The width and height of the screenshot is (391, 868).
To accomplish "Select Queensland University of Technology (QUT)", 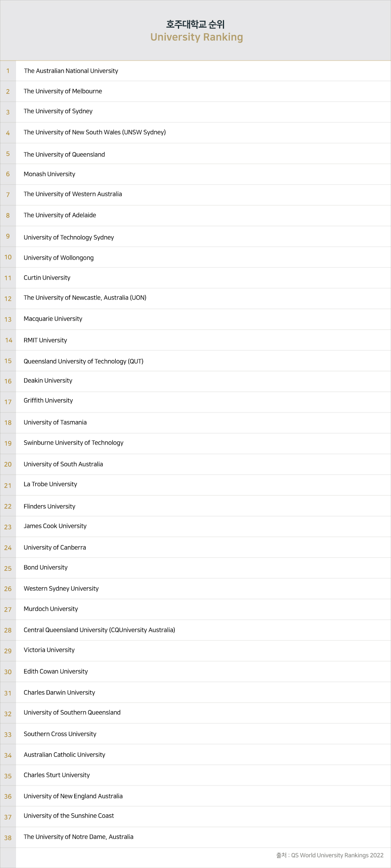I will point(83,361).
